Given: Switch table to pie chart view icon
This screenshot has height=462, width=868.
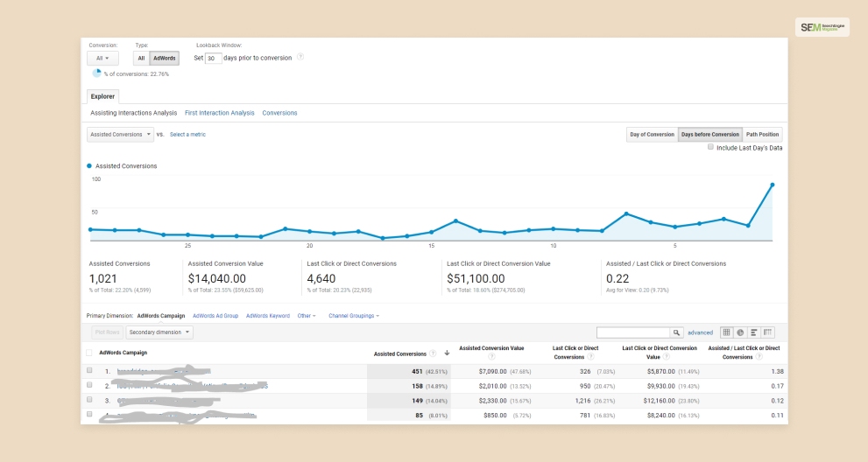Looking at the screenshot, I should pyautogui.click(x=740, y=332).
